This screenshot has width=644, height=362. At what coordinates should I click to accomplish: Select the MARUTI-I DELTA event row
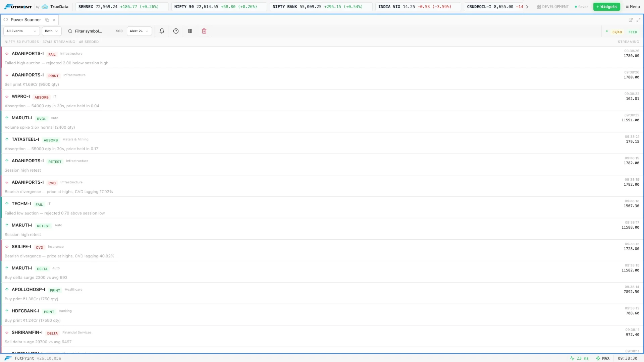[x=322, y=272]
